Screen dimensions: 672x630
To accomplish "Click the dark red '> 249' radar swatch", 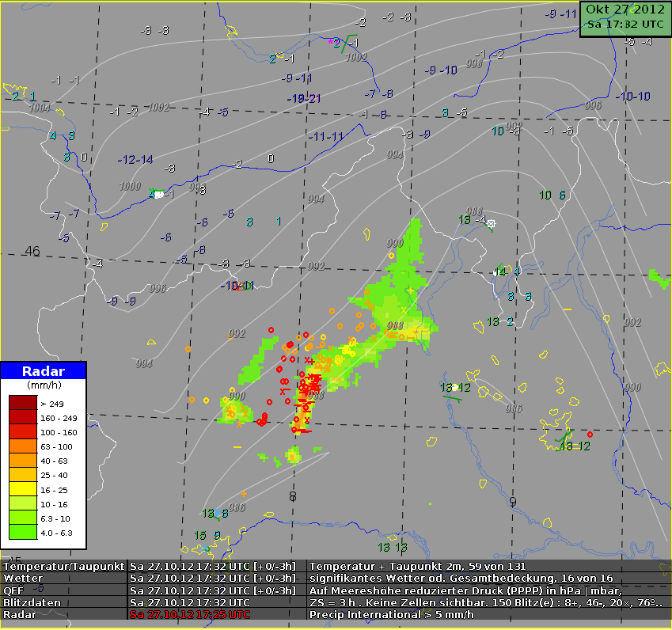I will [x=21, y=403].
